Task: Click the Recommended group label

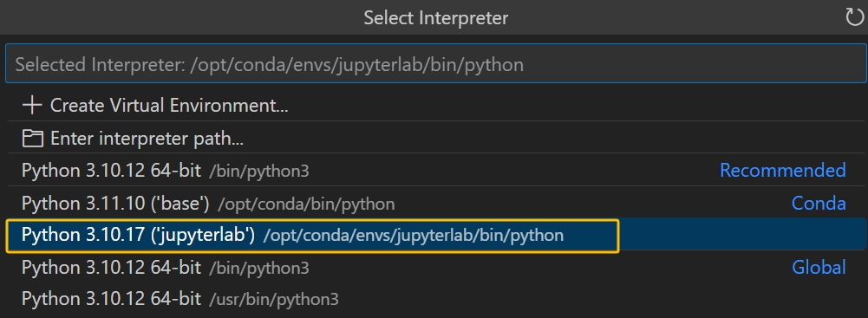Action: tap(782, 171)
